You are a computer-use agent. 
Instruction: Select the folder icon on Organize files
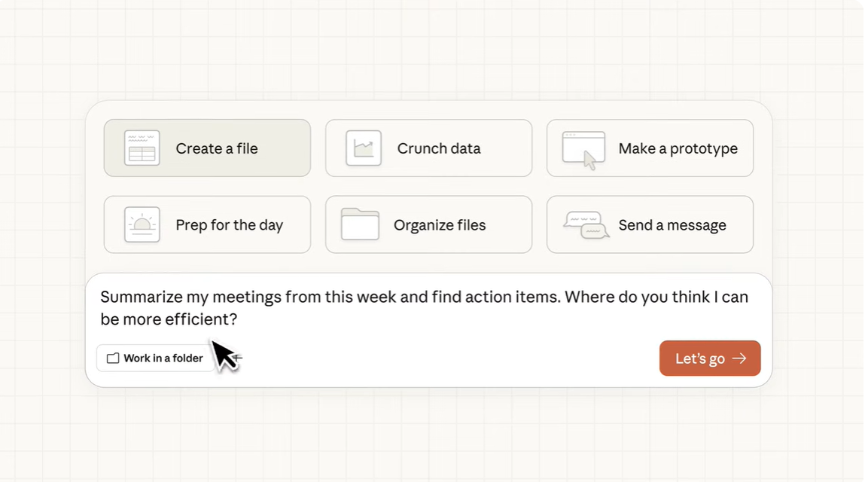[x=360, y=224]
